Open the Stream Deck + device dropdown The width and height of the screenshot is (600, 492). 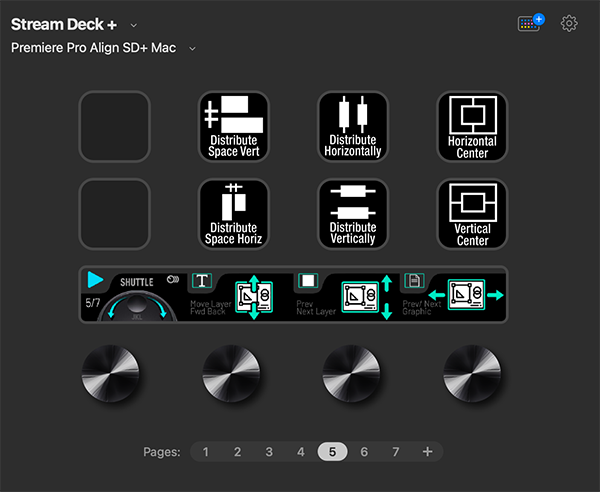point(134,25)
